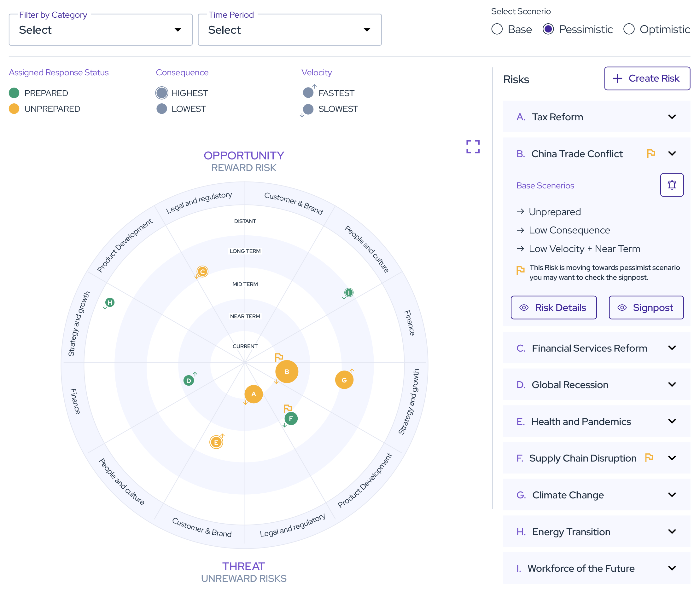700x603 pixels.
Task: Click the flag icon above bubble B
Action: coord(279,357)
